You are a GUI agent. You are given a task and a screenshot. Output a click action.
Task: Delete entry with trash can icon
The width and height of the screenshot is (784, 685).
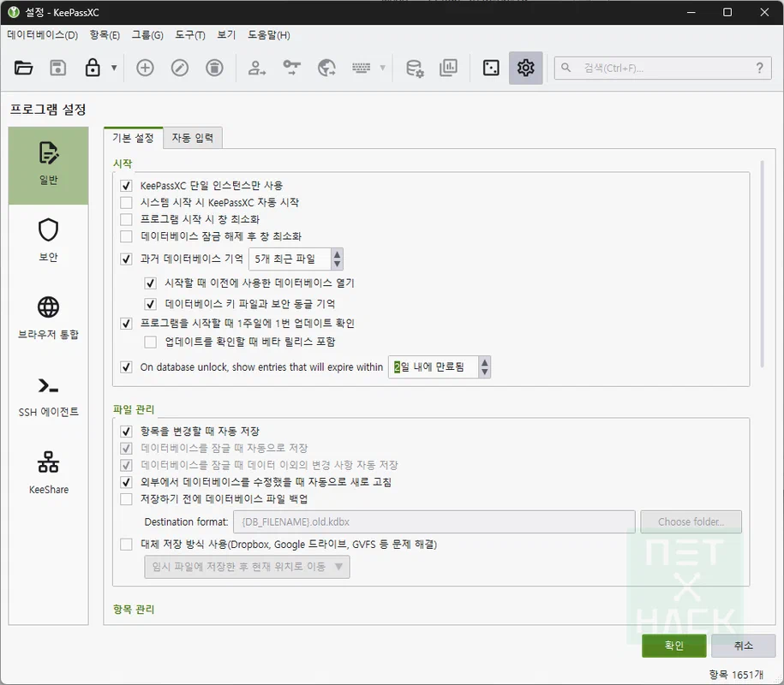pyautogui.click(x=214, y=68)
